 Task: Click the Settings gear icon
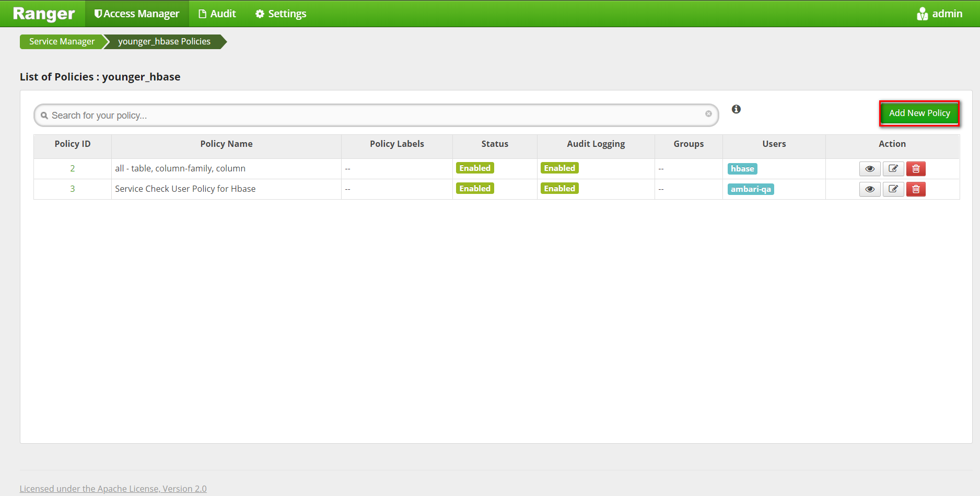260,14
